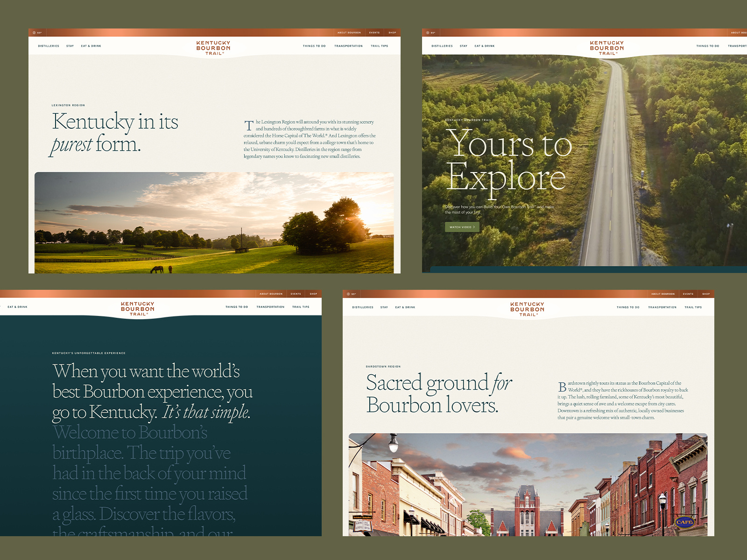
Task: Open Stay on the Bardstown page
Action: click(384, 308)
